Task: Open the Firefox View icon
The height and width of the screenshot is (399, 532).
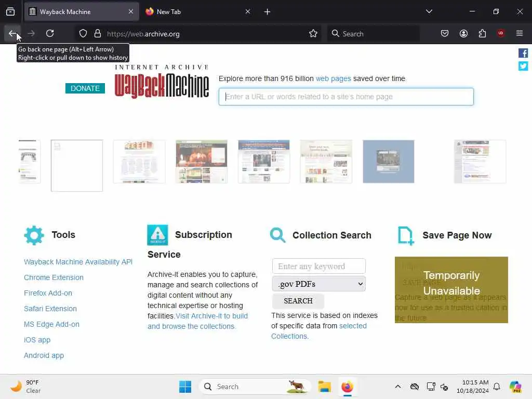Action: [x=10, y=12]
